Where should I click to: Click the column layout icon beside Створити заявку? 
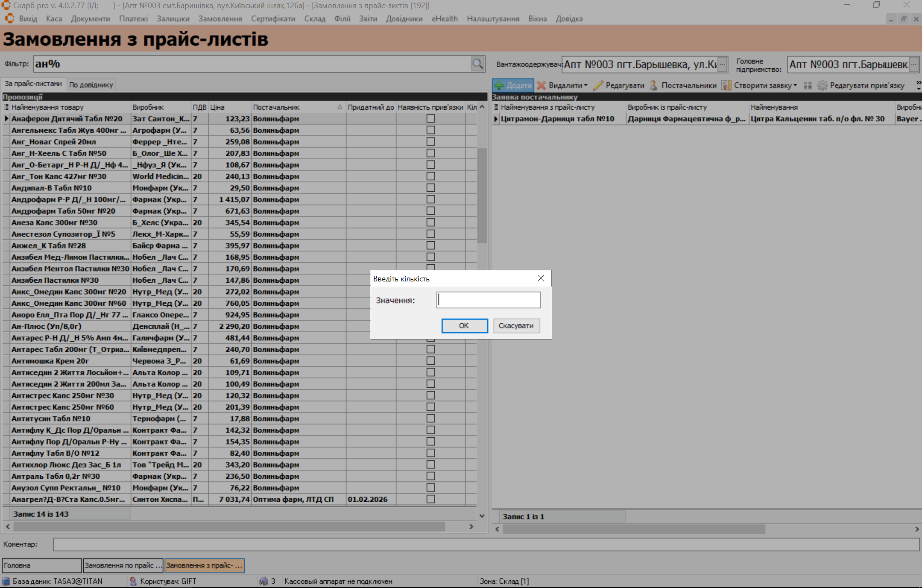[808, 85]
